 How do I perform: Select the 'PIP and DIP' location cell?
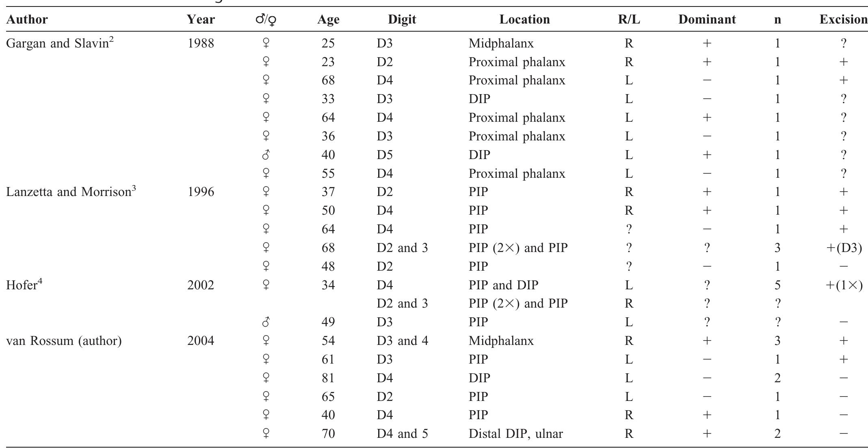click(503, 285)
